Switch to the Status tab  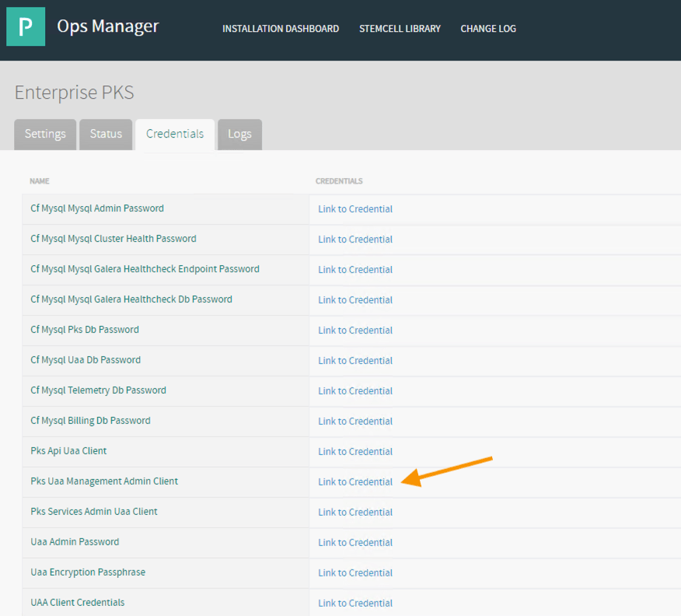[106, 134]
